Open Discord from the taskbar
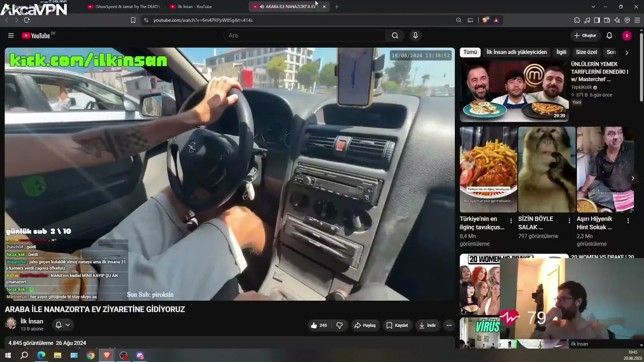 tap(140, 355)
